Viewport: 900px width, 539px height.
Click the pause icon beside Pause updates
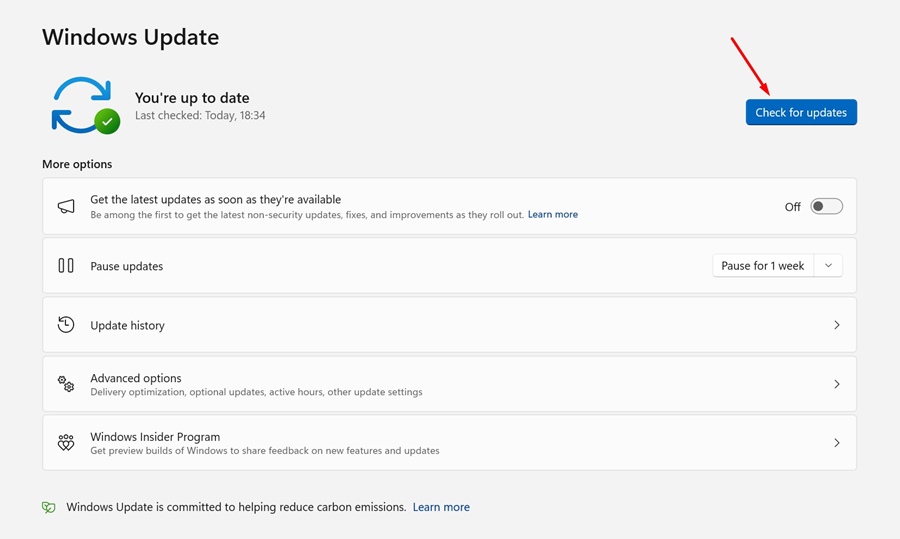pos(66,266)
